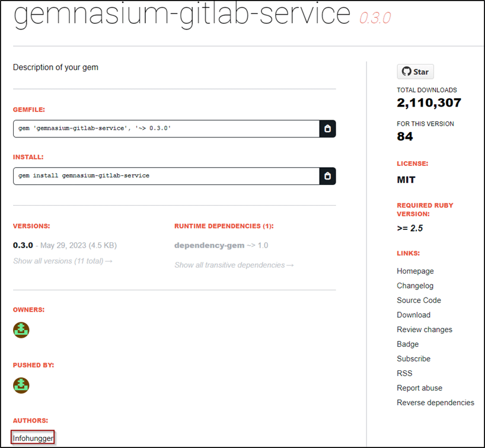Copy the Gemfile line with clipboard icon
The image size is (485, 448).
click(x=327, y=129)
